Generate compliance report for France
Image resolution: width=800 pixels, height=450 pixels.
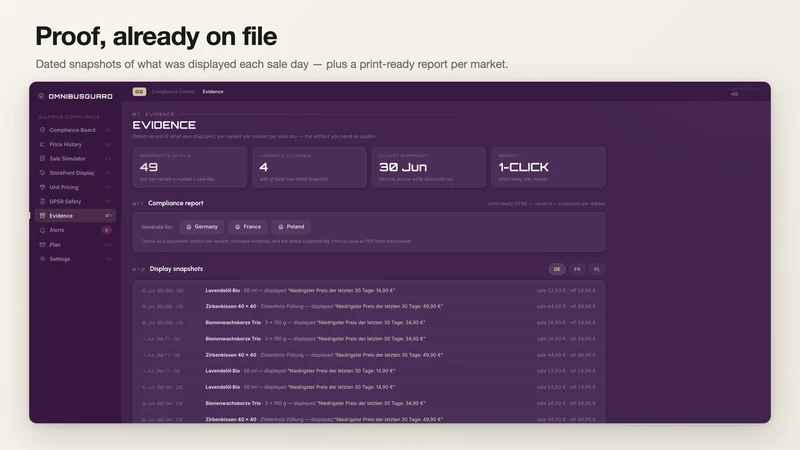point(247,227)
